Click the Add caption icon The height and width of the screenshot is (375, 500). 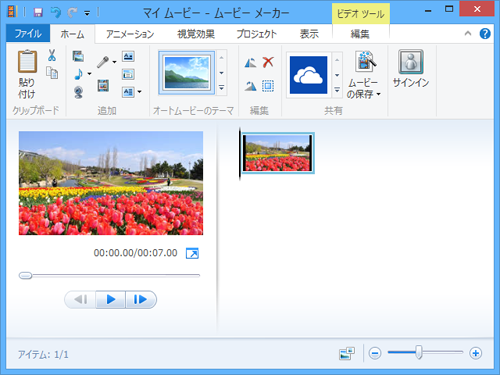[x=128, y=74]
